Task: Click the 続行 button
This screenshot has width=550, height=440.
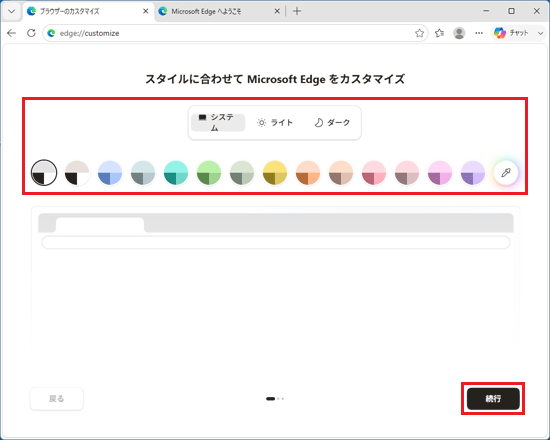Action: 493,399
